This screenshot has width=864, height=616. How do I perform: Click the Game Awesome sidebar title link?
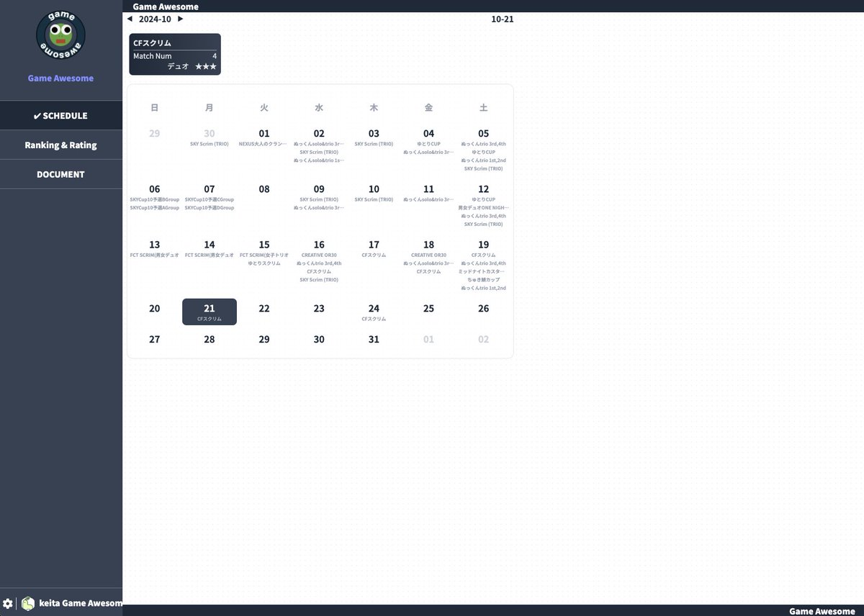(x=60, y=78)
